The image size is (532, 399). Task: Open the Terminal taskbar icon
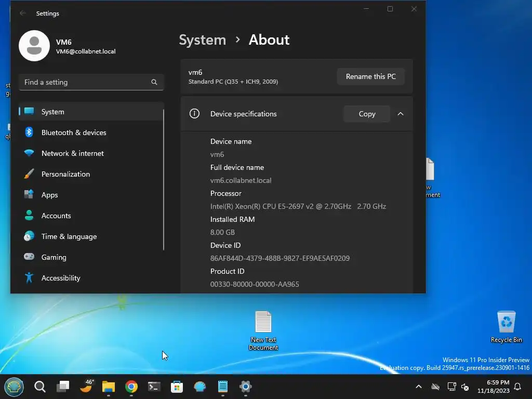[154, 387]
